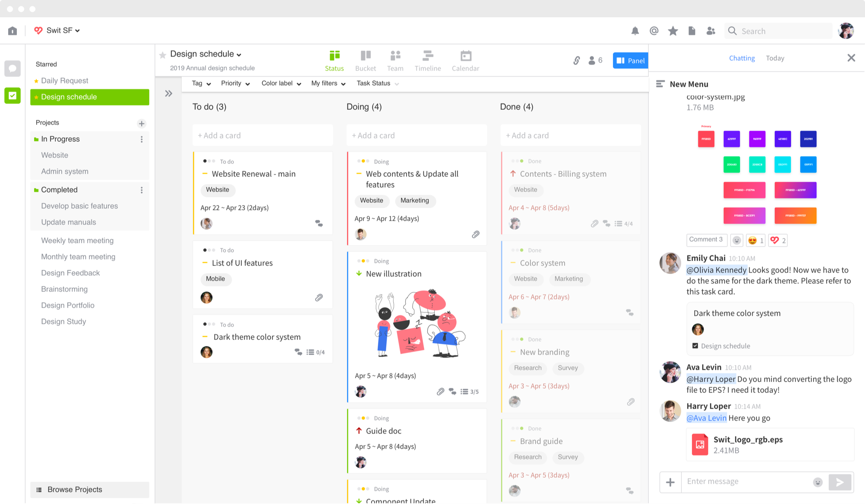Select the Bucket view tab

(x=365, y=61)
